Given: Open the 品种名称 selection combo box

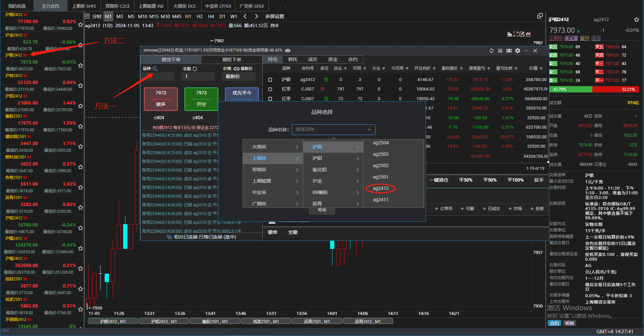Looking at the screenshot, I should [333, 130].
